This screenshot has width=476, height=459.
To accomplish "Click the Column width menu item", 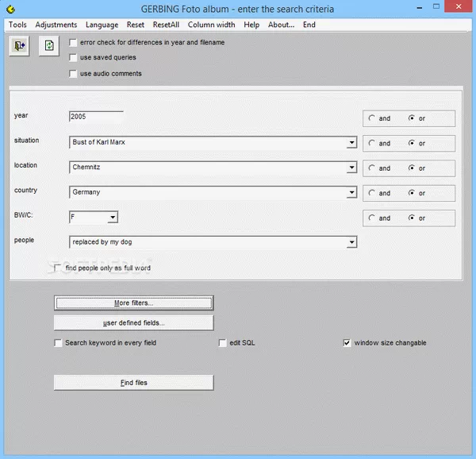I will click(x=211, y=25).
